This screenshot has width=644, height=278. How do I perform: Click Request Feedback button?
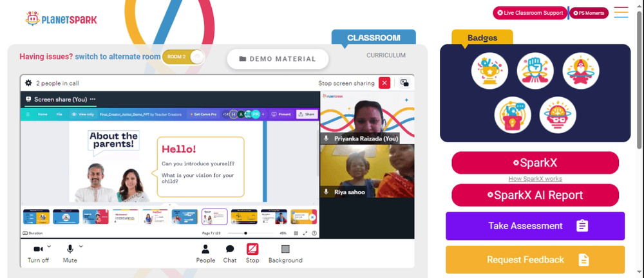pyautogui.click(x=535, y=259)
